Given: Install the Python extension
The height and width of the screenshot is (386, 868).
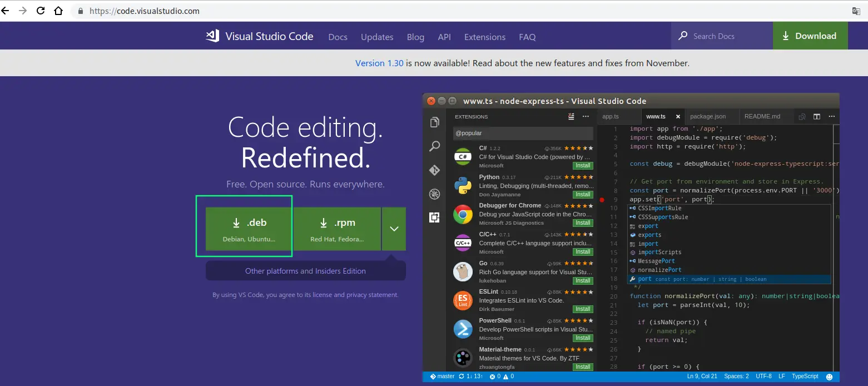Looking at the screenshot, I should (583, 195).
